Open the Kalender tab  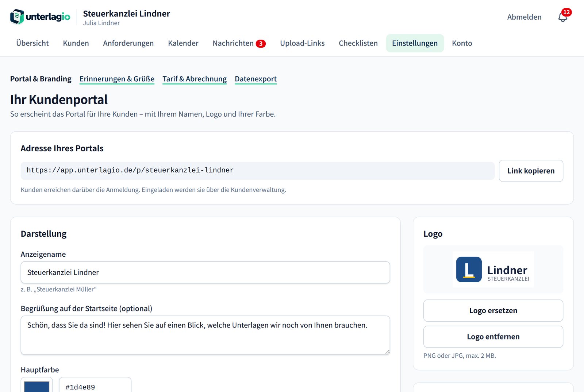click(x=183, y=43)
